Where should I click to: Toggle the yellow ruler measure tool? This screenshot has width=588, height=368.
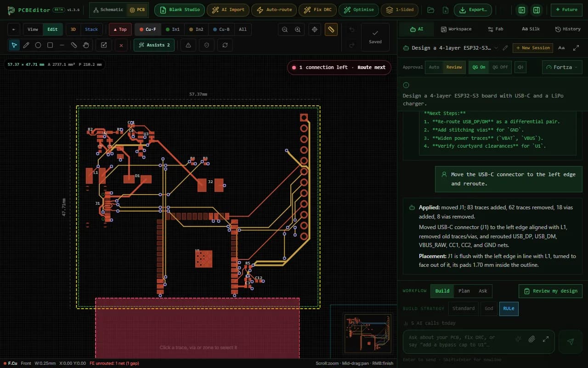331,29
